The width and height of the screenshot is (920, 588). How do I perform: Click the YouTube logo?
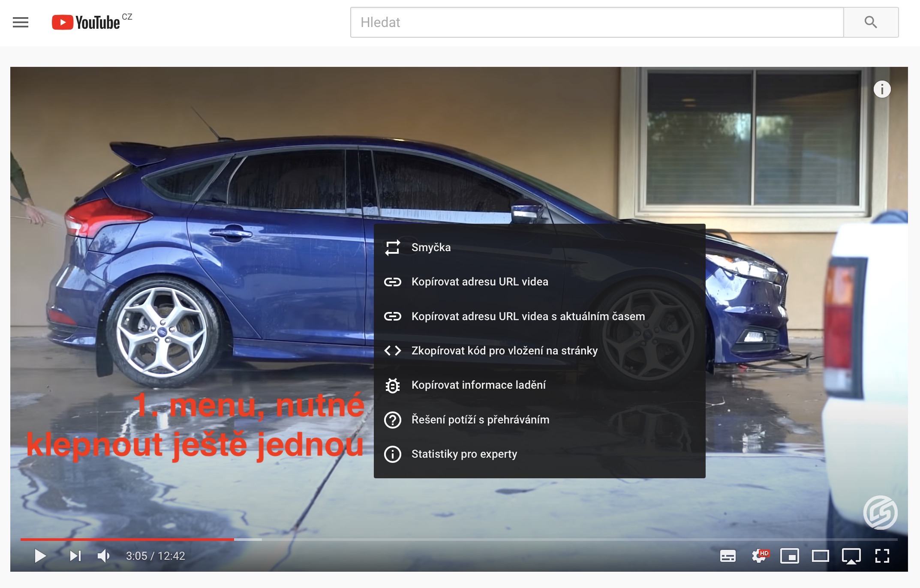coord(87,22)
